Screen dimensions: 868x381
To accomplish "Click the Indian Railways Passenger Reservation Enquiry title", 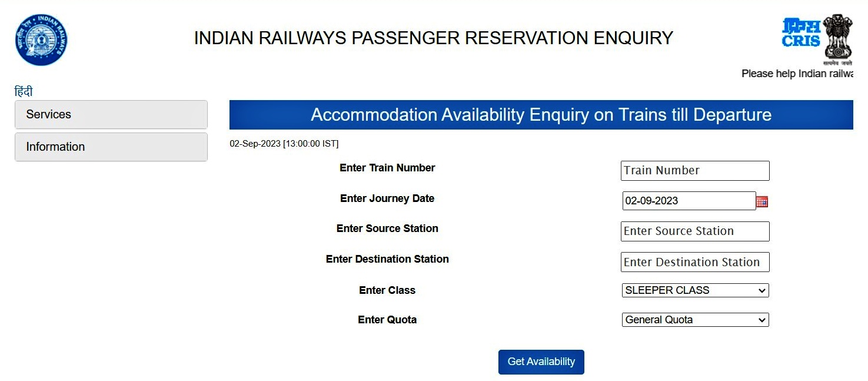I will [x=433, y=38].
